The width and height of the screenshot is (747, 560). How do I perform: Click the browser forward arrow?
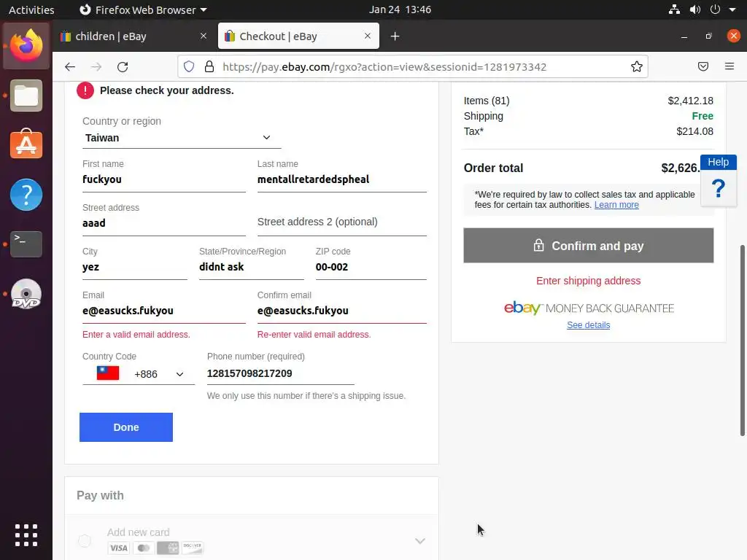pyautogui.click(x=96, y=66)
